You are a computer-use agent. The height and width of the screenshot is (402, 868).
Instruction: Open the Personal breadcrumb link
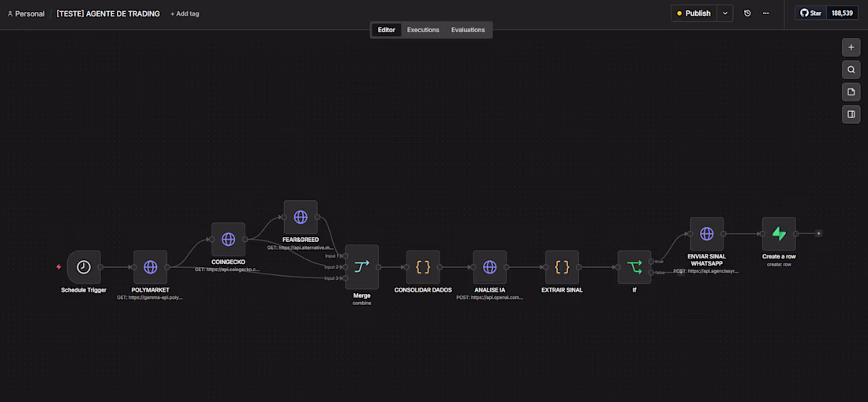(30, 14)
